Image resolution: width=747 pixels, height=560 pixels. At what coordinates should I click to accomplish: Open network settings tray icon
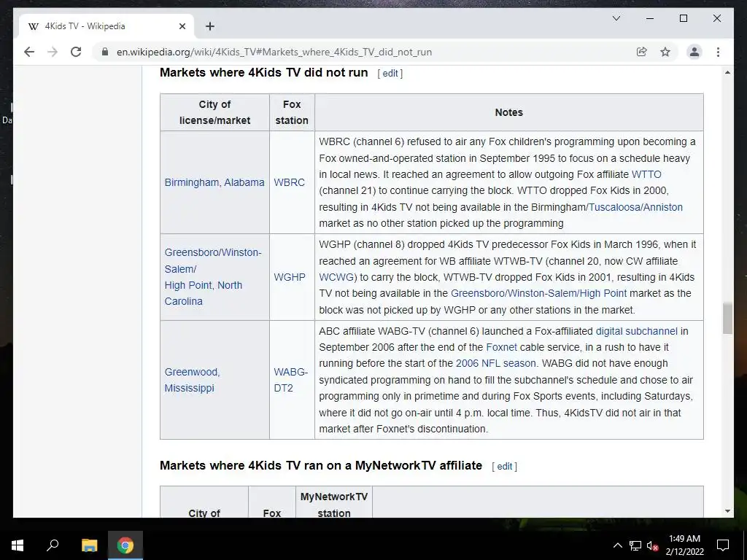pos(635,545)
